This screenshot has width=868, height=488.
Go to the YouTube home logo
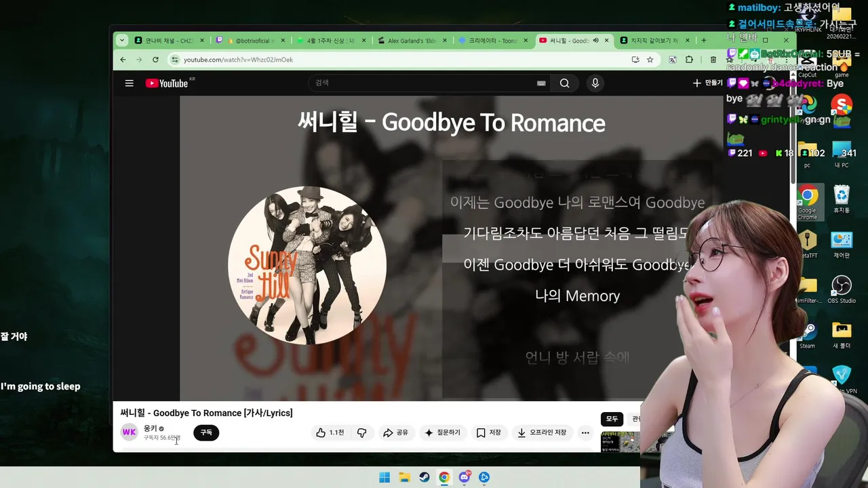(x=167, y=83)
